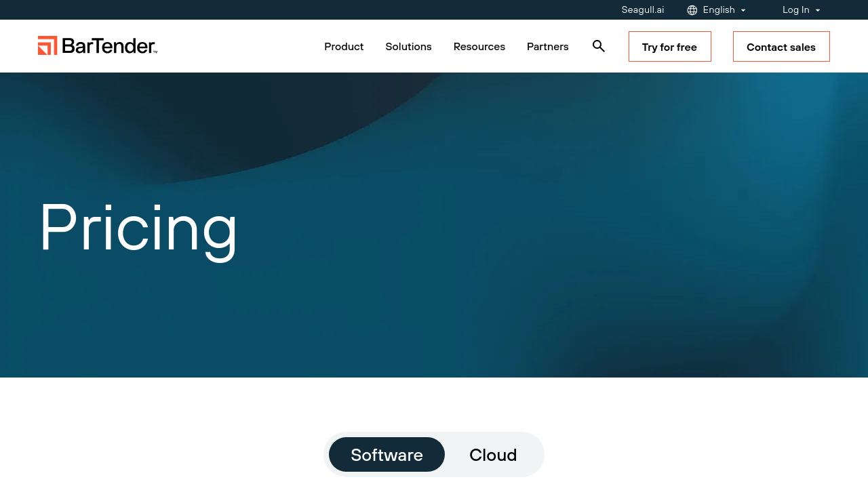
Task: Click the Contact sales button
Action: pyautogui.click(x=781, y=47)
